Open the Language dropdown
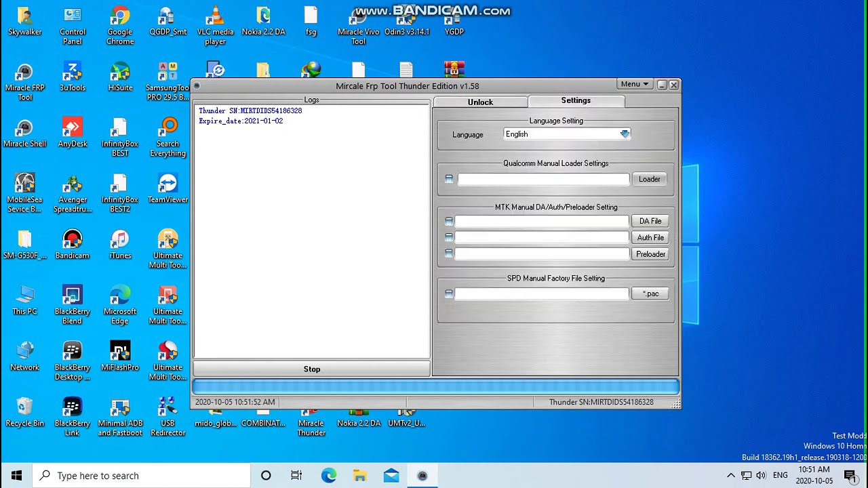This screenshot has width=868, height=488. (567, 134)
